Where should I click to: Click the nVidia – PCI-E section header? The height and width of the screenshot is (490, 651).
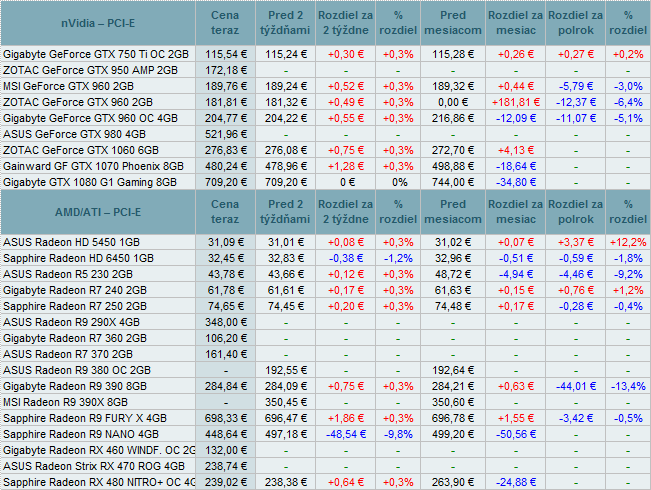click(x=98, y=23)
